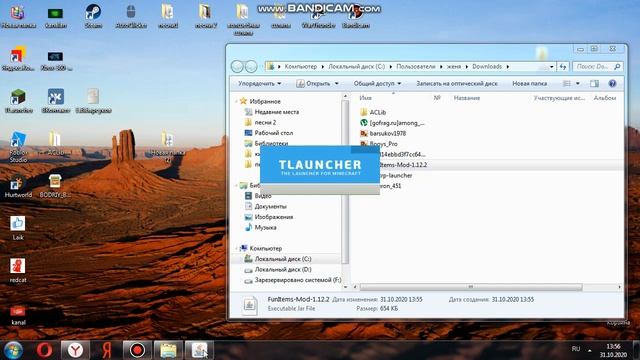Viewport: 640px width, 360px height.
Task: Open BODRIY_B file on desktop
Action: point(55,186)
